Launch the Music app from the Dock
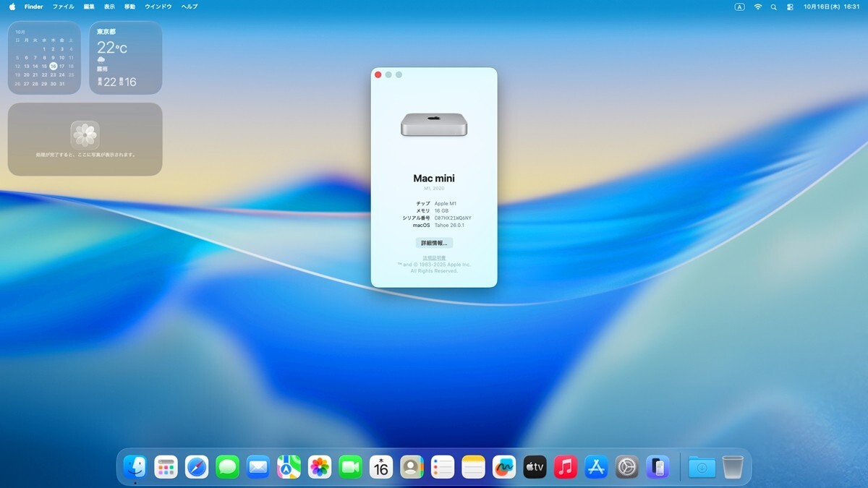This screenshot has height=488, width=868. click(565, 467)
